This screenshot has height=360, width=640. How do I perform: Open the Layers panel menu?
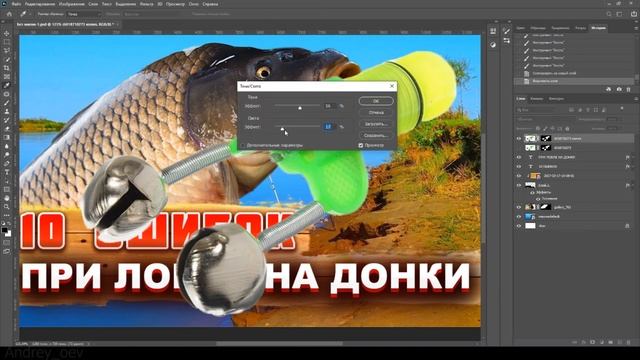pos(636,99)
